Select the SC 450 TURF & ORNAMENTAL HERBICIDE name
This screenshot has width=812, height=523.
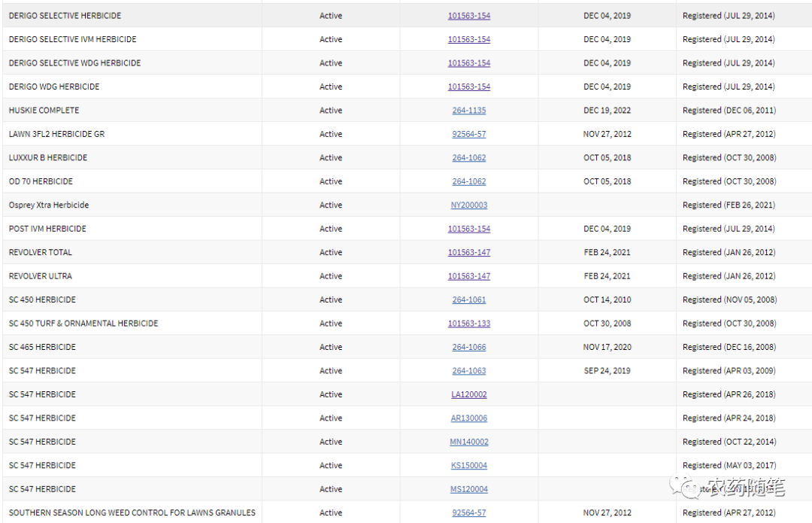pyautogui.click(x=83, y=324)
